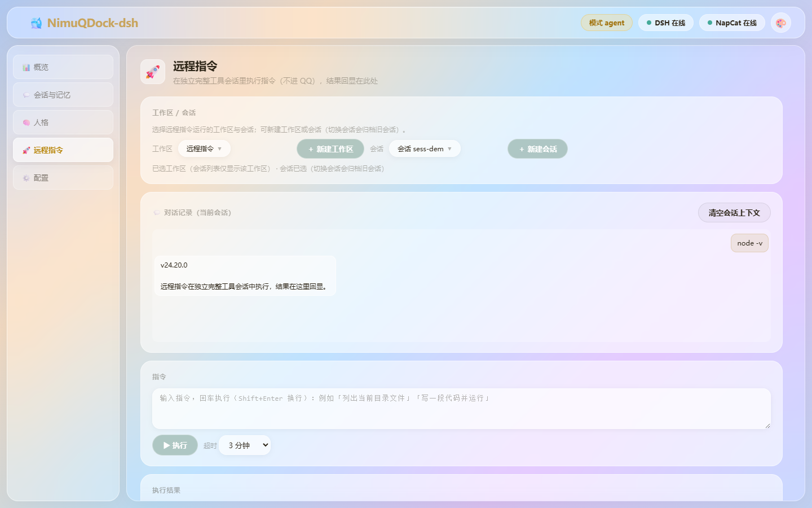Image resolution: width=812 pixels, height=508 pixels.
Task: Click the DSH 在线 status pill
Action: [666, 23]
